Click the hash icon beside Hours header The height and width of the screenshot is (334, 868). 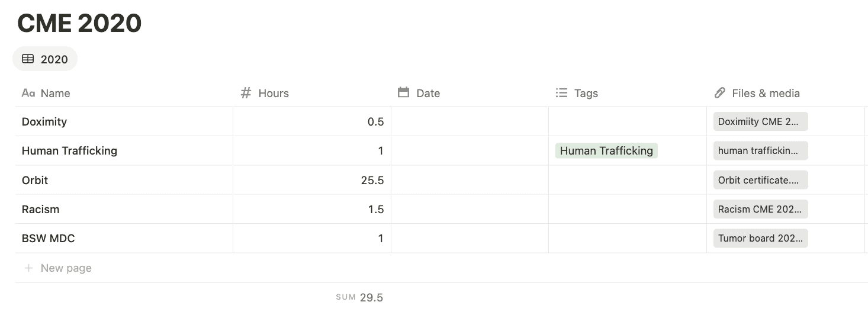(x=246, y=93)
